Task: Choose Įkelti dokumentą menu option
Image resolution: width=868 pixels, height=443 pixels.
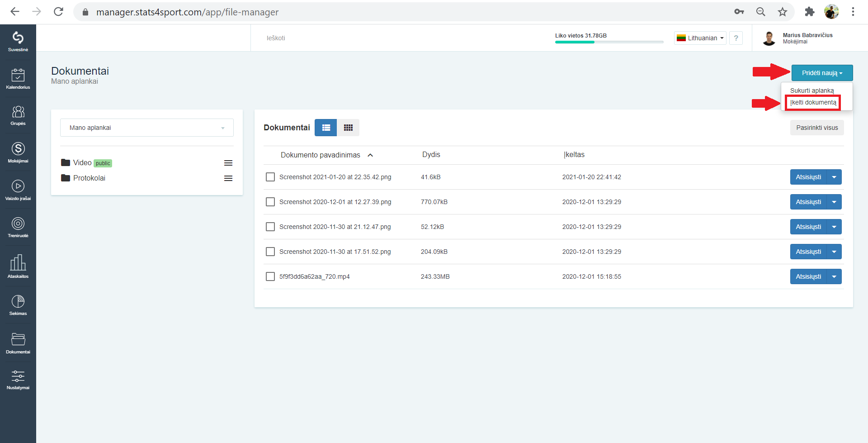Action: 813,102
